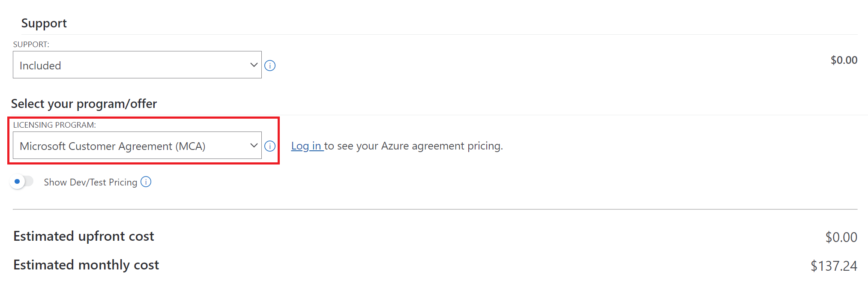Click the Support section heading
868x293 pixels.
pyautogui.click(x=44, y=23)
